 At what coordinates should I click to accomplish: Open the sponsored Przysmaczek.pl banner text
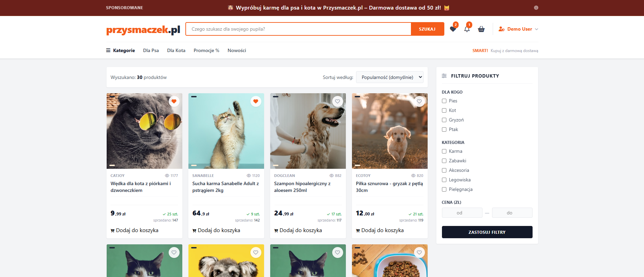point(338,7)
